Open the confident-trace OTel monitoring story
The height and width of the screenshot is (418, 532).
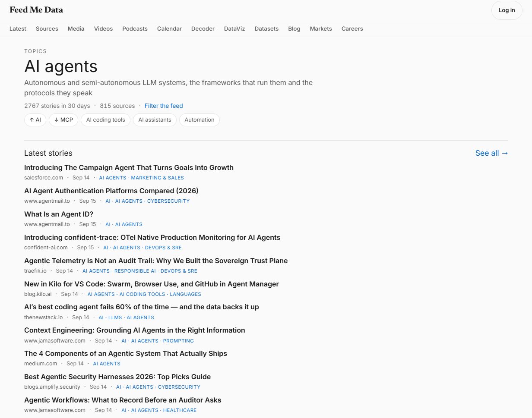pos(152,237)
